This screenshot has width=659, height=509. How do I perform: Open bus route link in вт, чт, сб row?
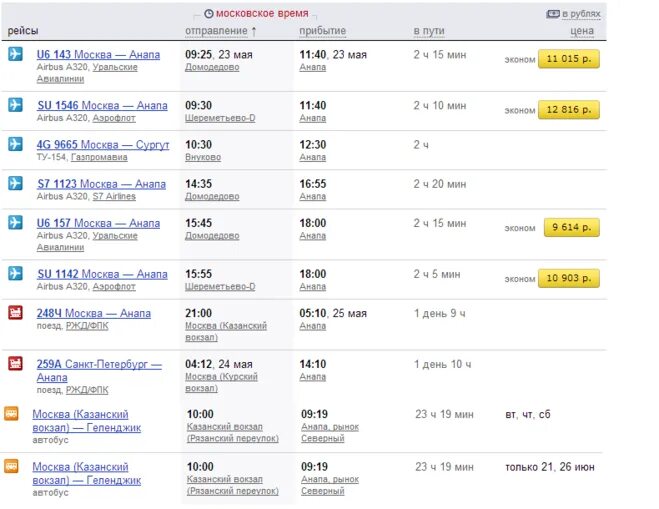click(87, 421)
